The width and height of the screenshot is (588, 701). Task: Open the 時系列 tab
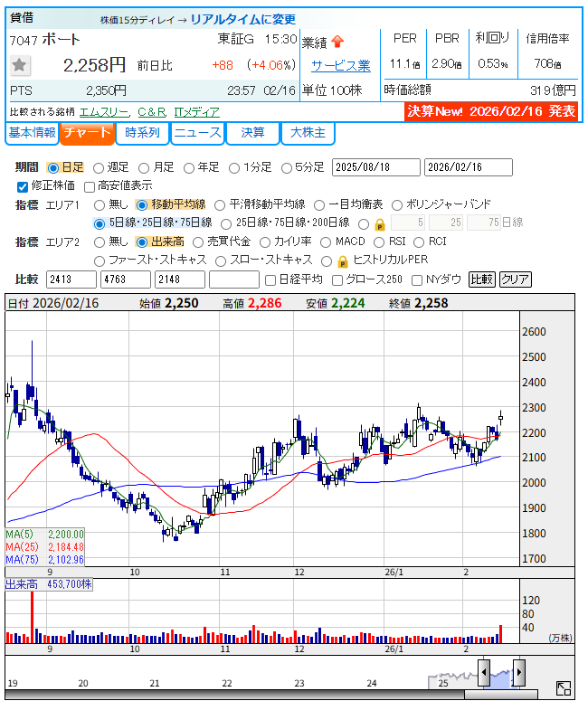142,133
